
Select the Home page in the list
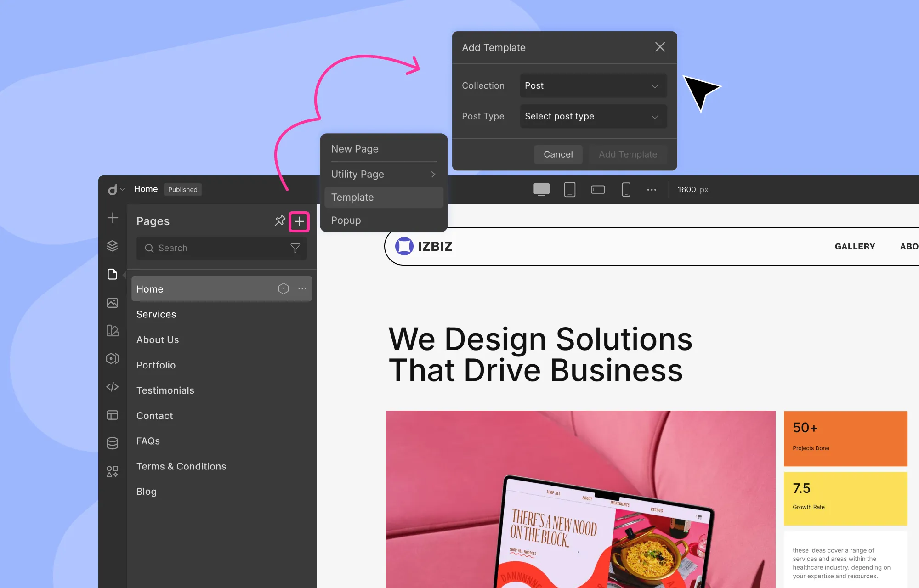click(x=221, y=288)
